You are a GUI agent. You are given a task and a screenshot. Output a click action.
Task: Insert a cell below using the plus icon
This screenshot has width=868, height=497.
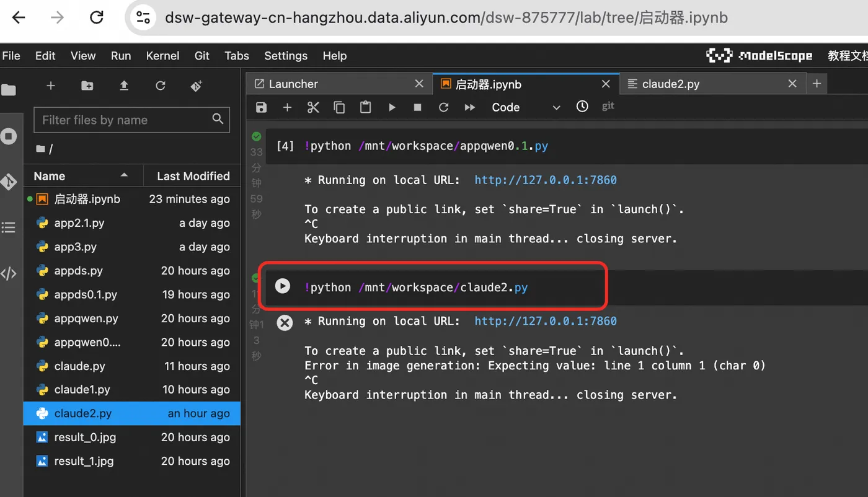pyautogui.click(x=287, y=107)
